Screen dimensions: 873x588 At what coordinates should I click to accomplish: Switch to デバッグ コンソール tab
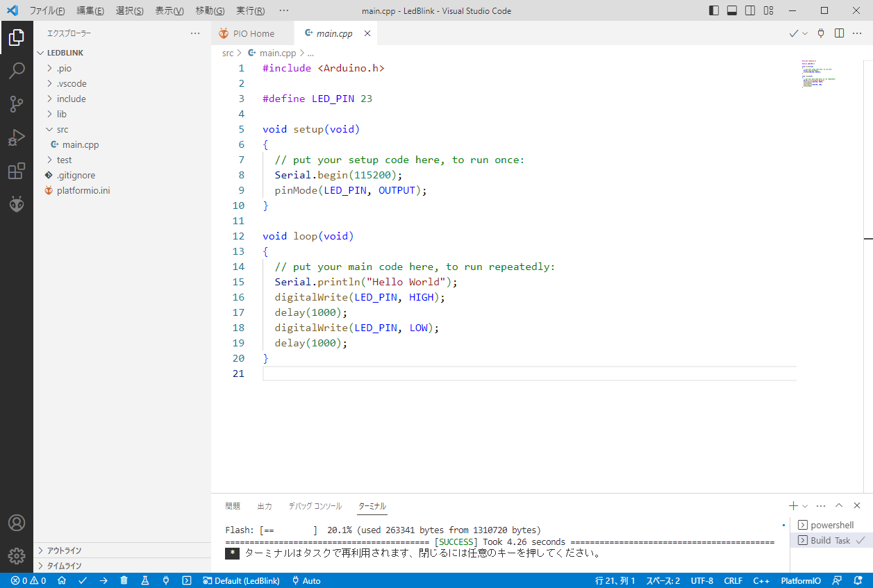315,506
